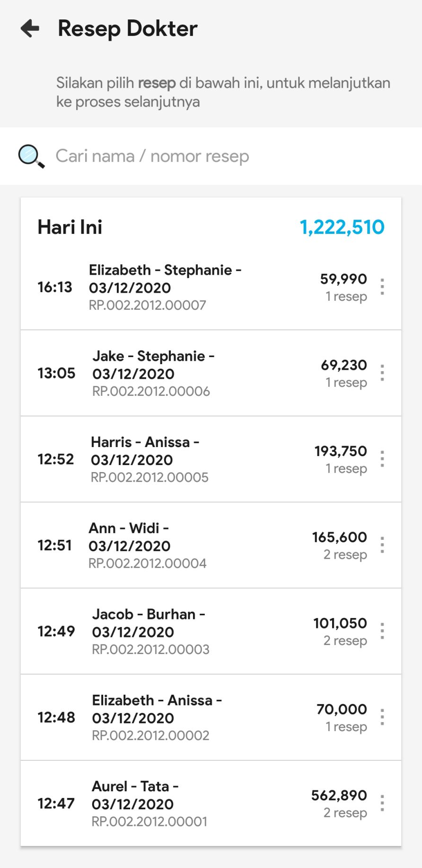422x868 pixels.
Task: Open more options for Ann - Widi
Action: point(382,546)
